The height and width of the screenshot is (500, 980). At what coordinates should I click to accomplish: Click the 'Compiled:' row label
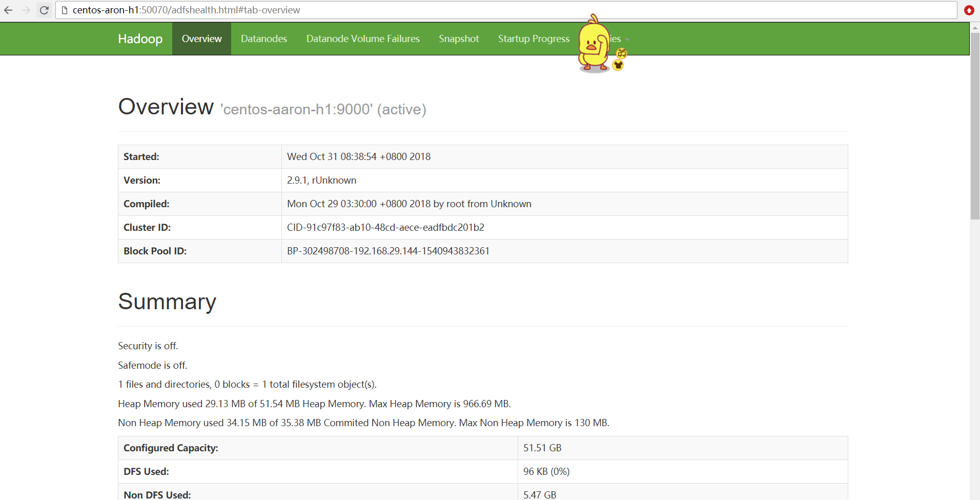click(147, 204)
